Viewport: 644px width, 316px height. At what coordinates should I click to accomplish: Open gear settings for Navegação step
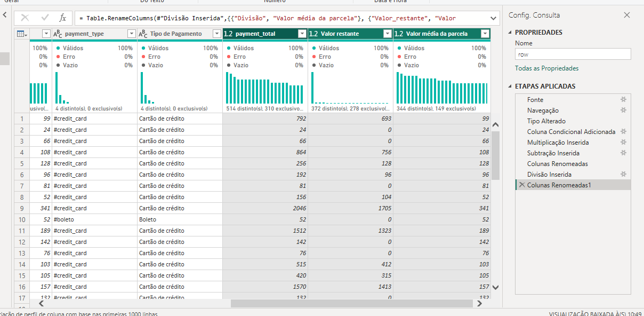[x=623, y=110]
